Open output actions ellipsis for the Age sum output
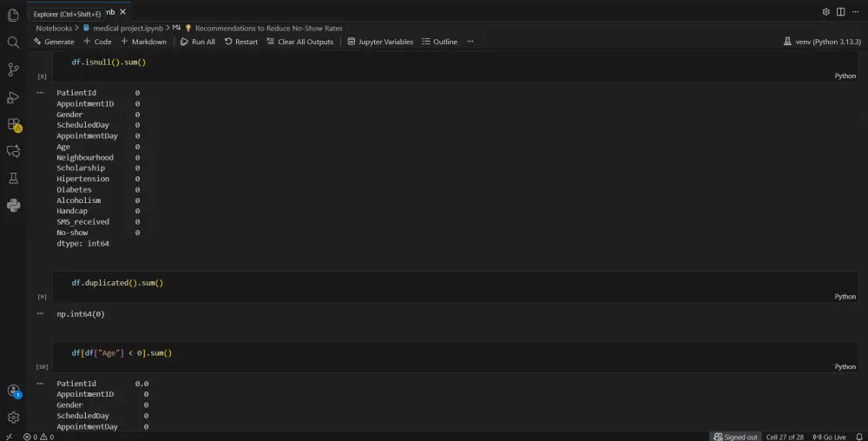This screenshot has width=868, height=441. click(x=40, y=383)
